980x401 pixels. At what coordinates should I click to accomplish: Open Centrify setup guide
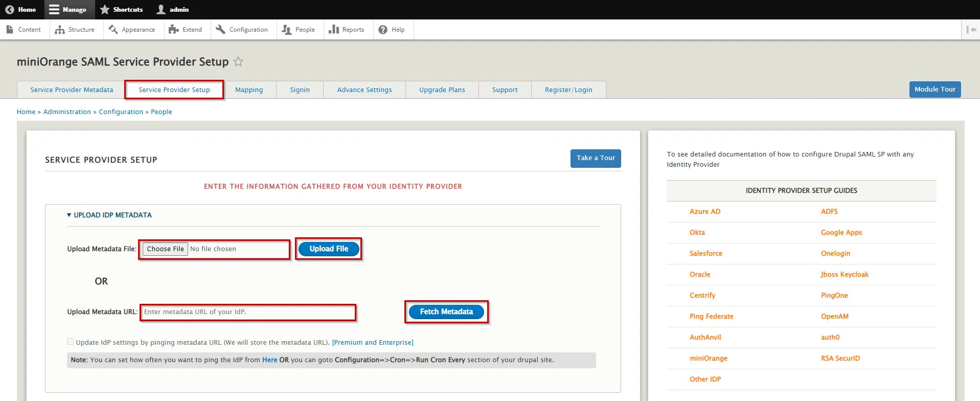702,295
